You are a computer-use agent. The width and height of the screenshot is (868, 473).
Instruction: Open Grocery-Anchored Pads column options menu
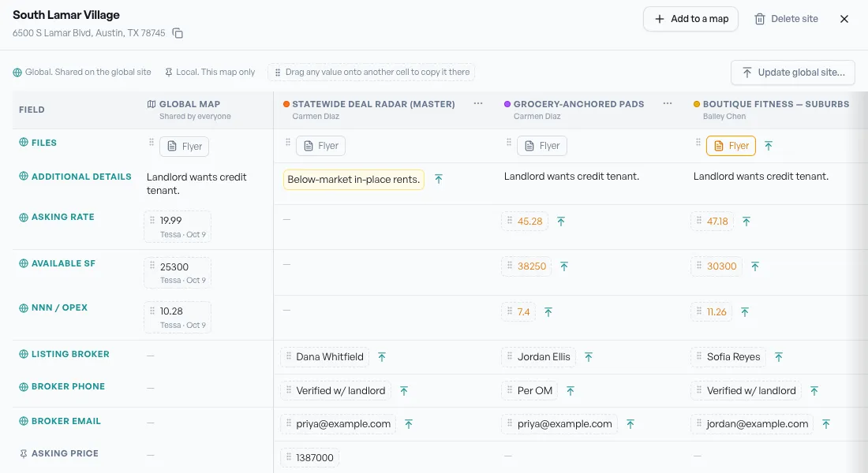click(x=668, y=103)
